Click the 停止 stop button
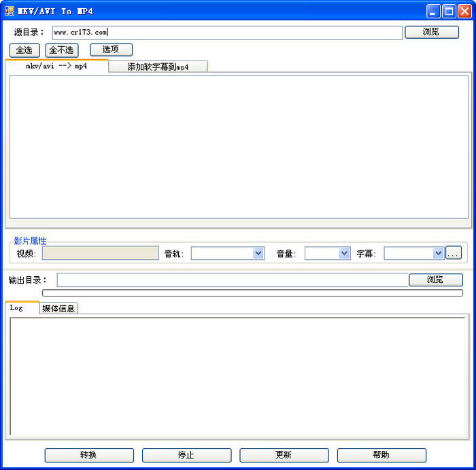The height and width of the screenshot is (470, 476). (x=186, y=455)
